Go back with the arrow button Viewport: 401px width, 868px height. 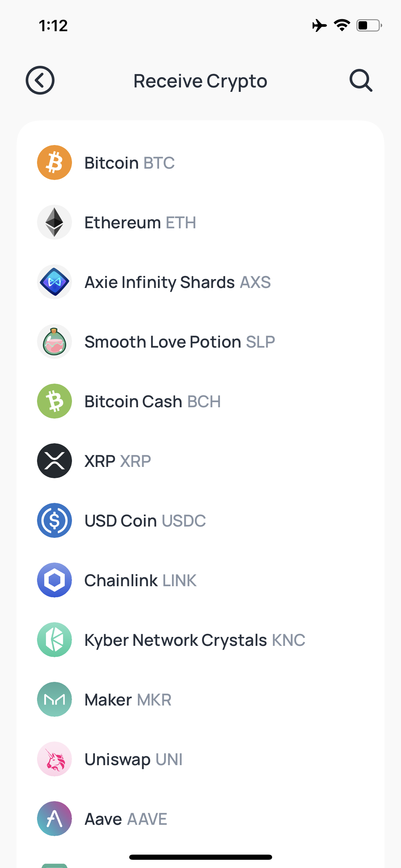[40, 81]
